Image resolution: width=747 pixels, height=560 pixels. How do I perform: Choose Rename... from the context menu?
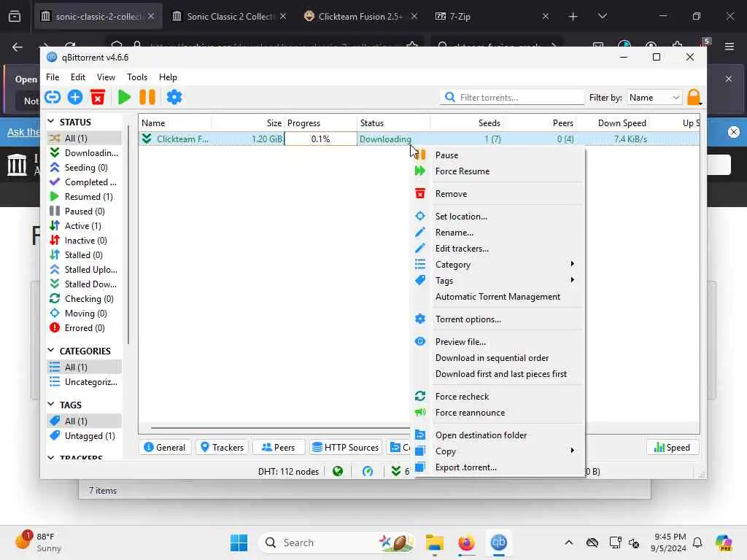pos(498,233)
